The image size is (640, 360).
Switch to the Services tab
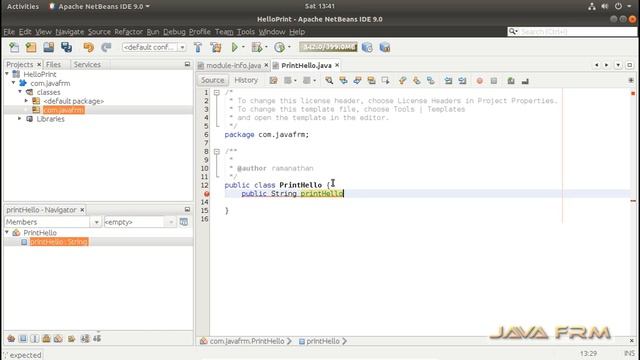point(87,64)
